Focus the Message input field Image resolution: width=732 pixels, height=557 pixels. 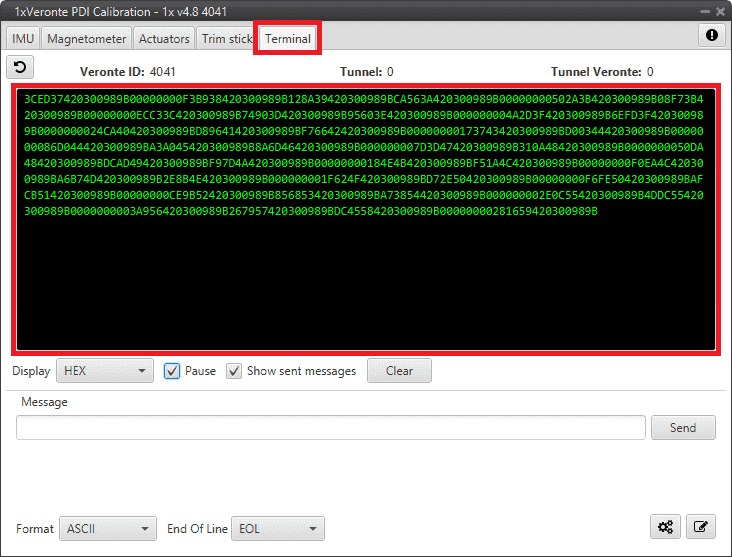(x=330, y=427)
